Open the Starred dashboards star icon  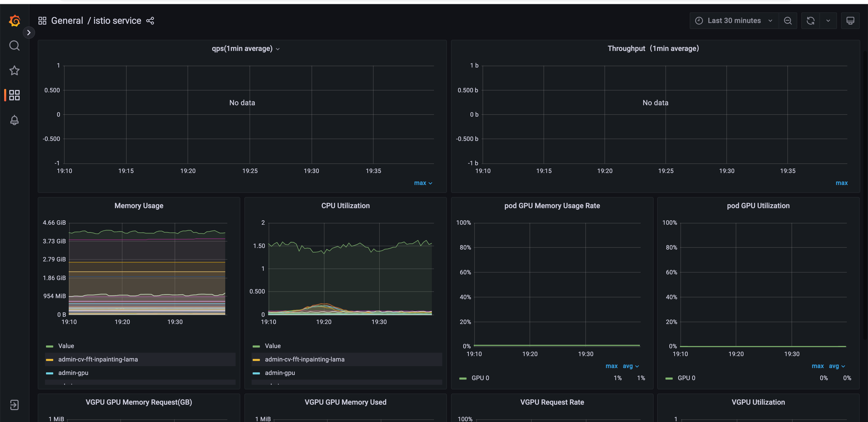(x=14, y=71)
